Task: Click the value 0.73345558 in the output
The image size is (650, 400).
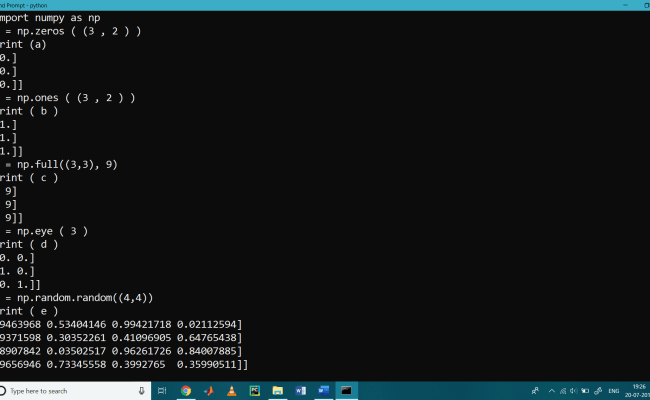Action: [76, 364]
